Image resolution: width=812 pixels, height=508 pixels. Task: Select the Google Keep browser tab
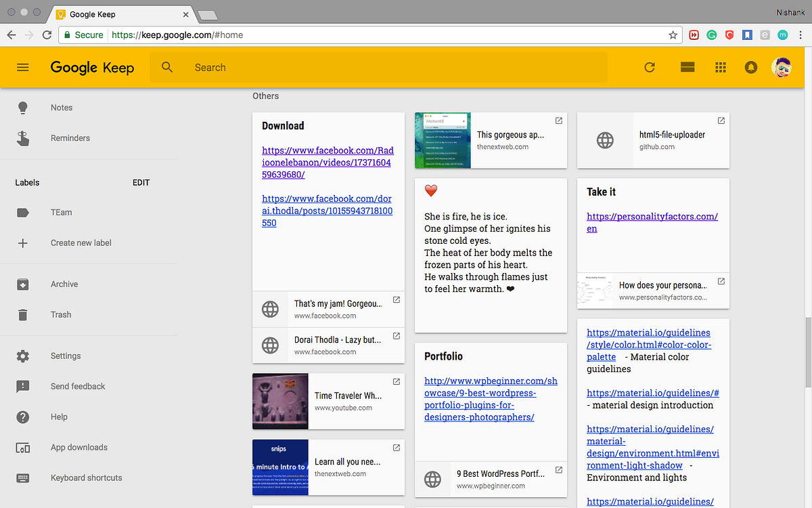[122, 14]
